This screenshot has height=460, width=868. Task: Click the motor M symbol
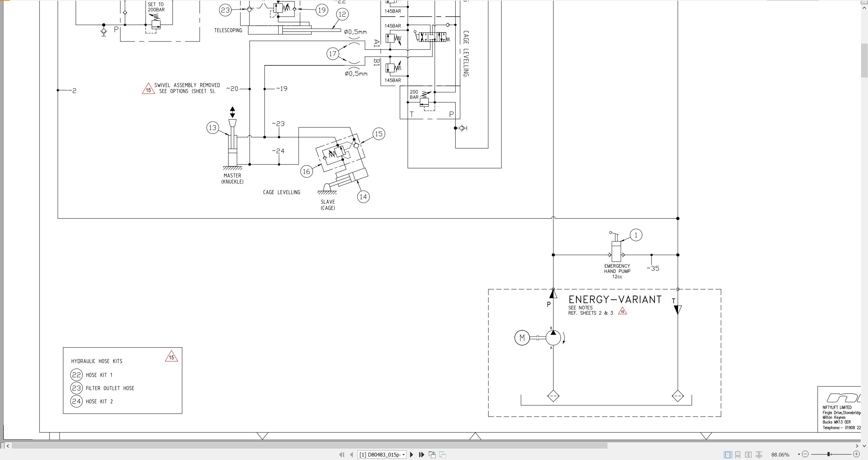522,338
